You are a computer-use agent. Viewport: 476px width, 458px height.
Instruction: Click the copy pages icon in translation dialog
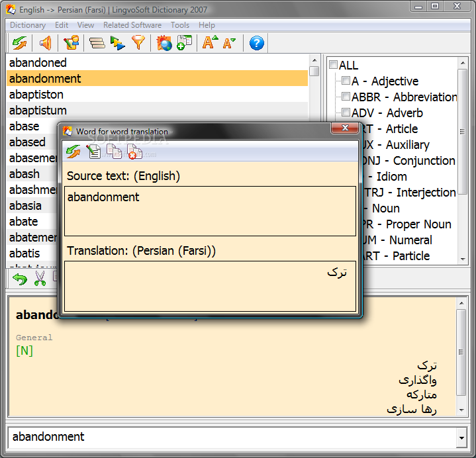click(x=114, y=151)
